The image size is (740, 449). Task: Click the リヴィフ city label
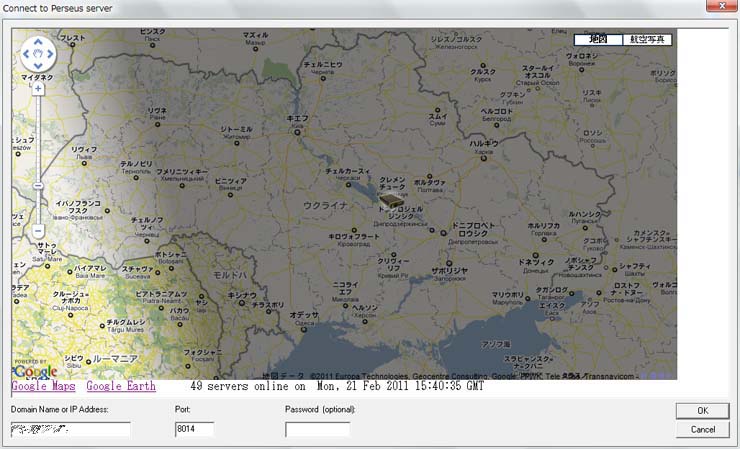pyautogui.click(x=84, y=149)
